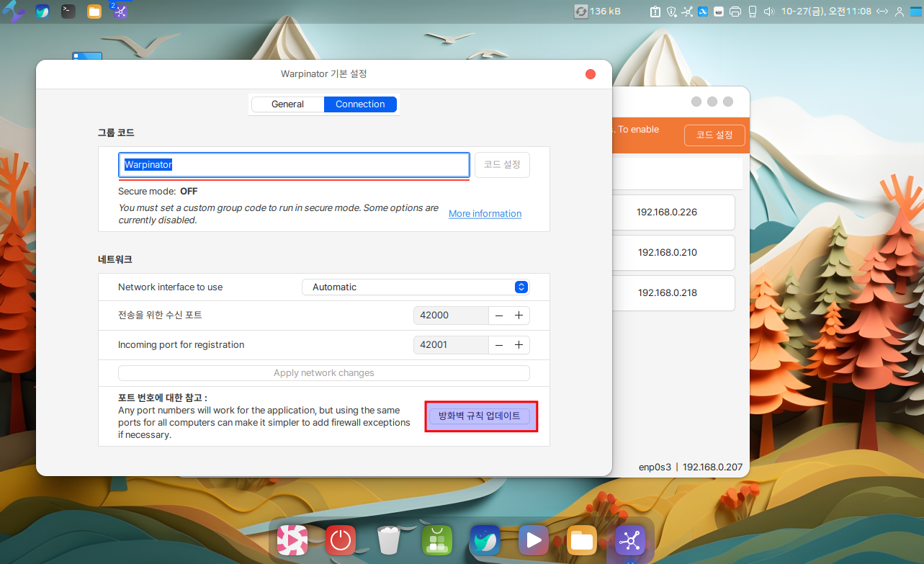Open the Whale browser from the dock
Viewport: 924px width, 564px height.
click(x=485, y=540)
